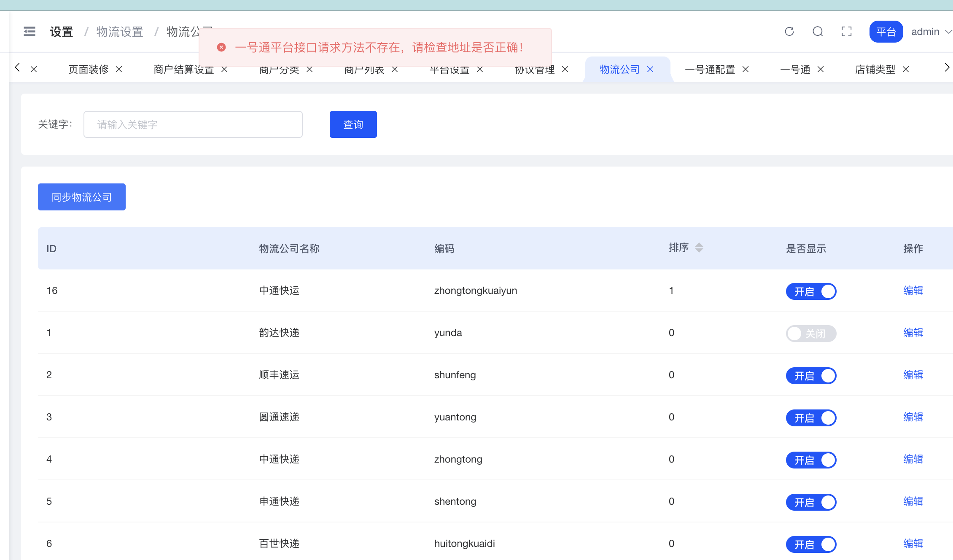Open the search magnifier icon
The width and height of the screenshot is (953, 560).
pyautogui.click(x=818, y=32)
